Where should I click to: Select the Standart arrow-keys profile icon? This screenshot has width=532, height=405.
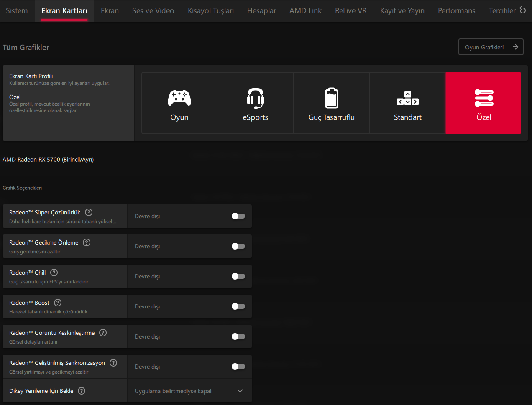coord(408,98)
